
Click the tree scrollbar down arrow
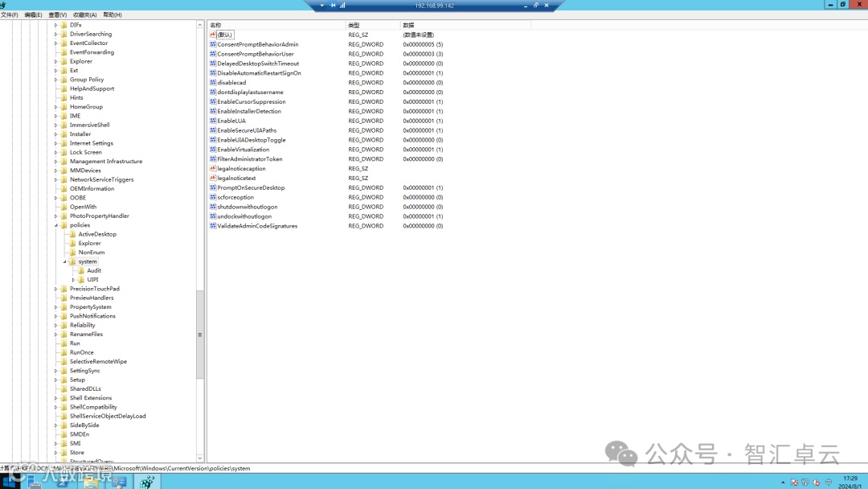(x=200, y=458)
